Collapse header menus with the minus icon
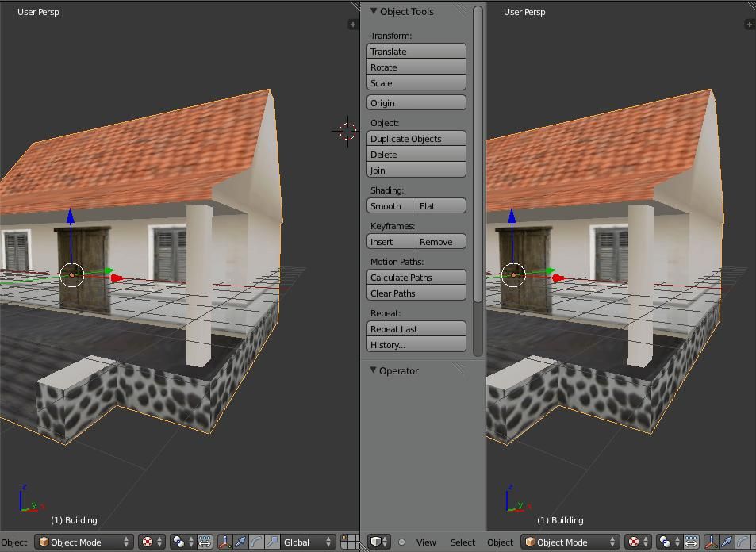 [x=401, y=542]
